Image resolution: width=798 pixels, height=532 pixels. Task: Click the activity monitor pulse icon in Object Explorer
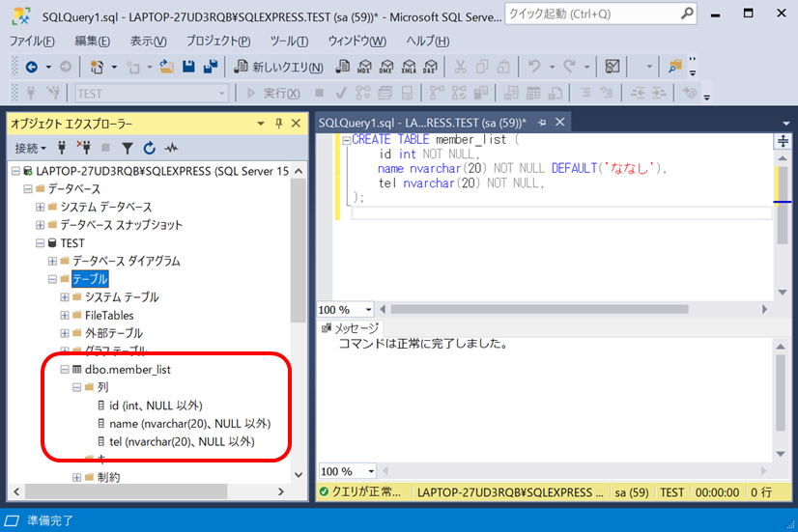coord(171,148)
